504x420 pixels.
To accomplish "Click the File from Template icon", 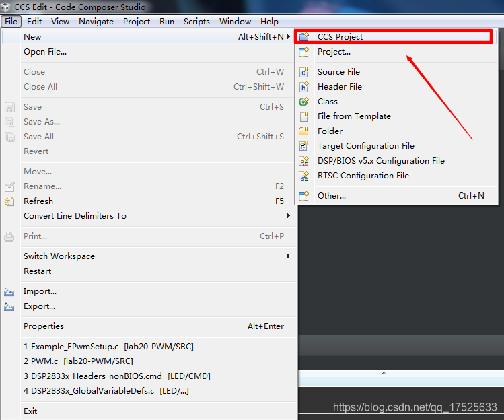I will tap(303, 116).
